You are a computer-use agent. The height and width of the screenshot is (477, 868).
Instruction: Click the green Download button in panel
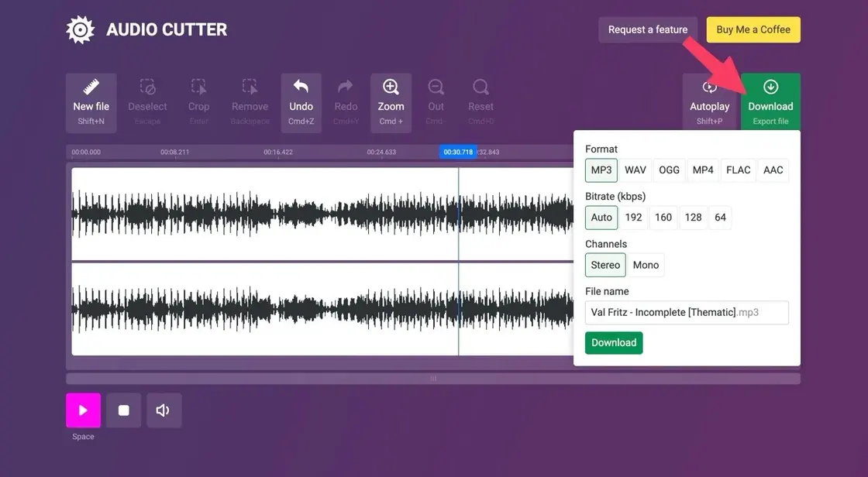[614, 343]
